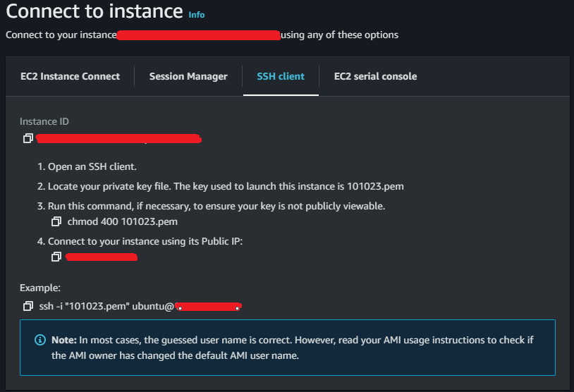
Task: Open the Session Manager tab
Action: (188, 76)
